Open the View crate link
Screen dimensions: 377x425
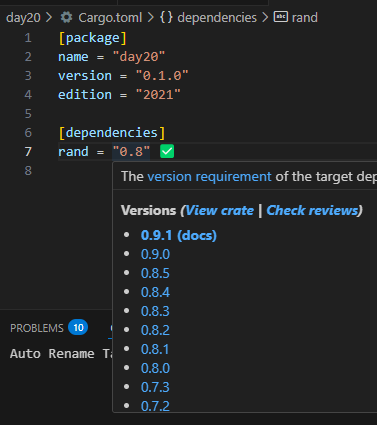(219, 210)
